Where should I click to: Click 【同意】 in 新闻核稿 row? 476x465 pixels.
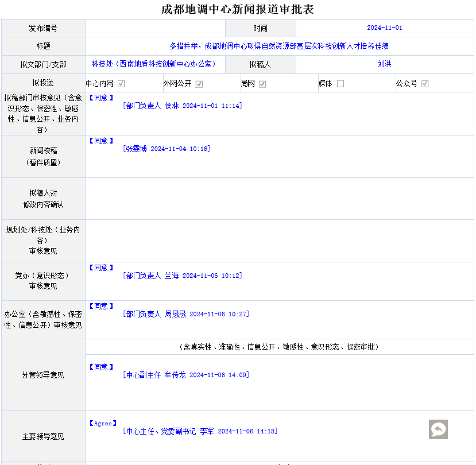(101, 141)
